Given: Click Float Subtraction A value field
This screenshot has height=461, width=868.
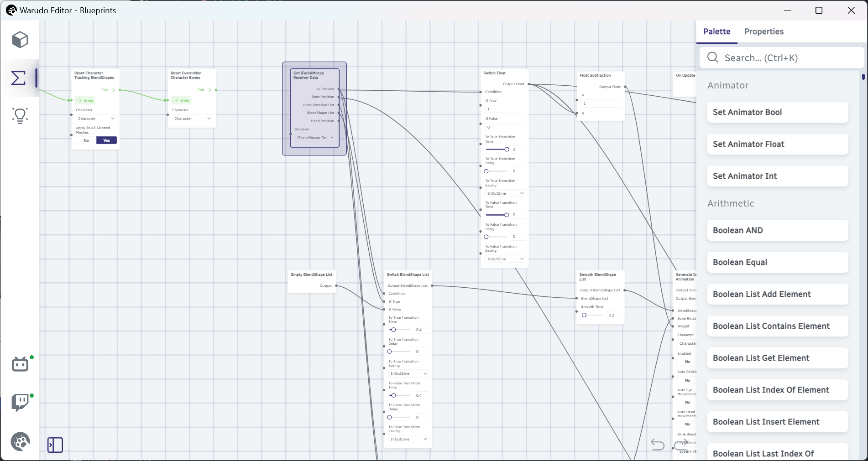Looking at the screenshot, I should pos(602,104).
